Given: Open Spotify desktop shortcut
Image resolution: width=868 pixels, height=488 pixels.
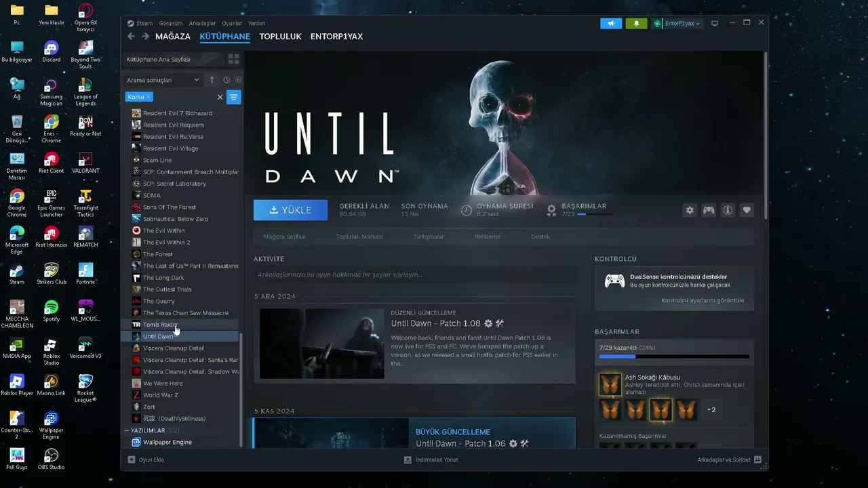Looking at the screenshot, I should click(x=51, y=310).
